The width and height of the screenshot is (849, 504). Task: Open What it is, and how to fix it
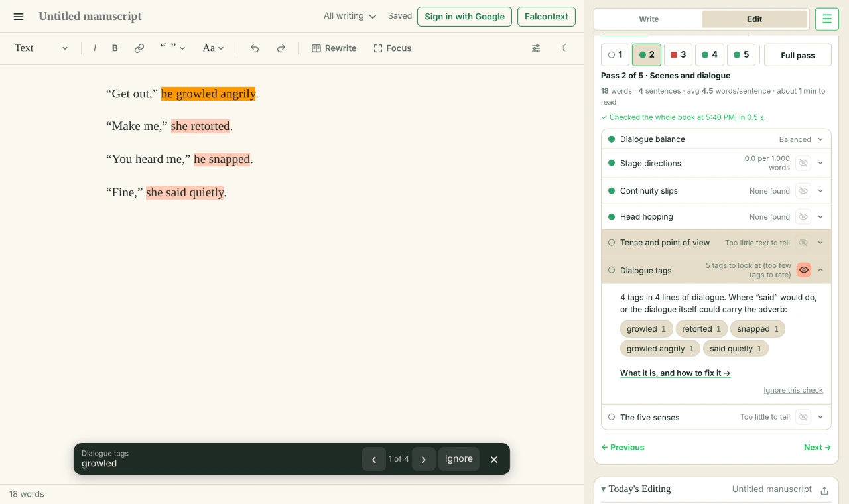[675, 373]
